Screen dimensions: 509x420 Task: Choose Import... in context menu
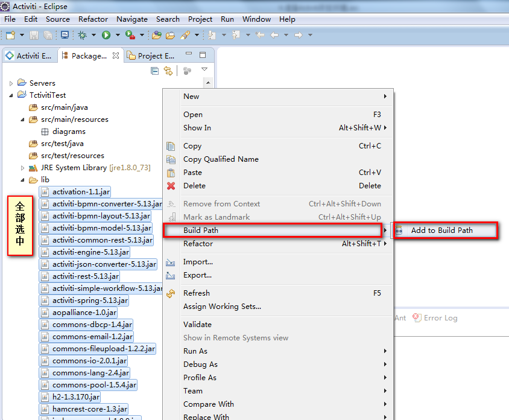[x=276, y=262]
